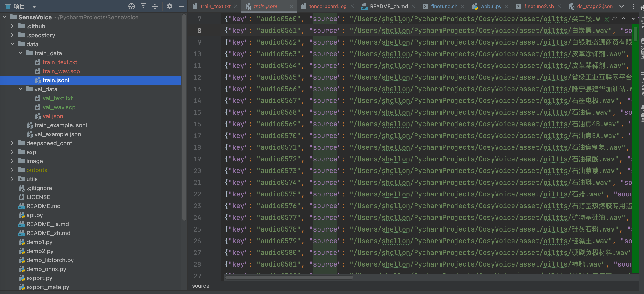
Task: Collapse the val_data folder
Action: click(21, 89)
